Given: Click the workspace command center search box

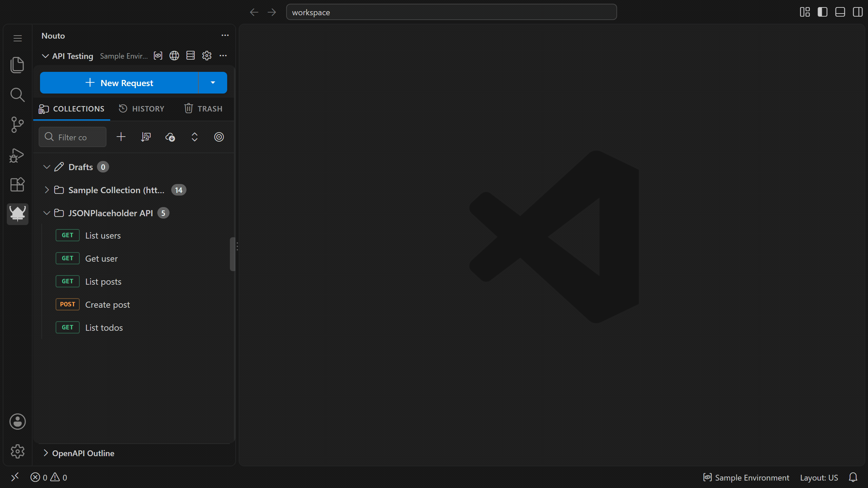Looking at the screenshot, I should (451, 12).
